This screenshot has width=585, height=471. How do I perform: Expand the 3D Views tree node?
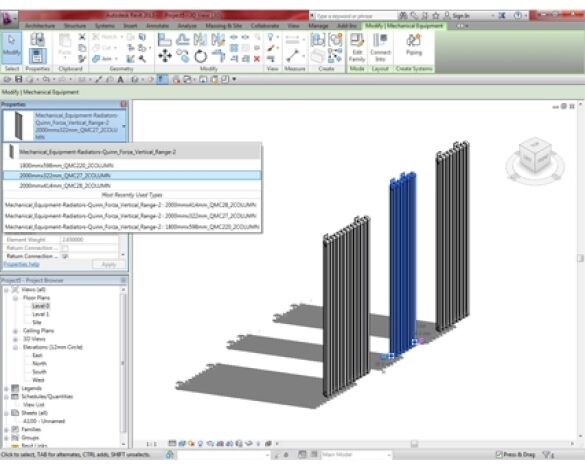point(15,339)
